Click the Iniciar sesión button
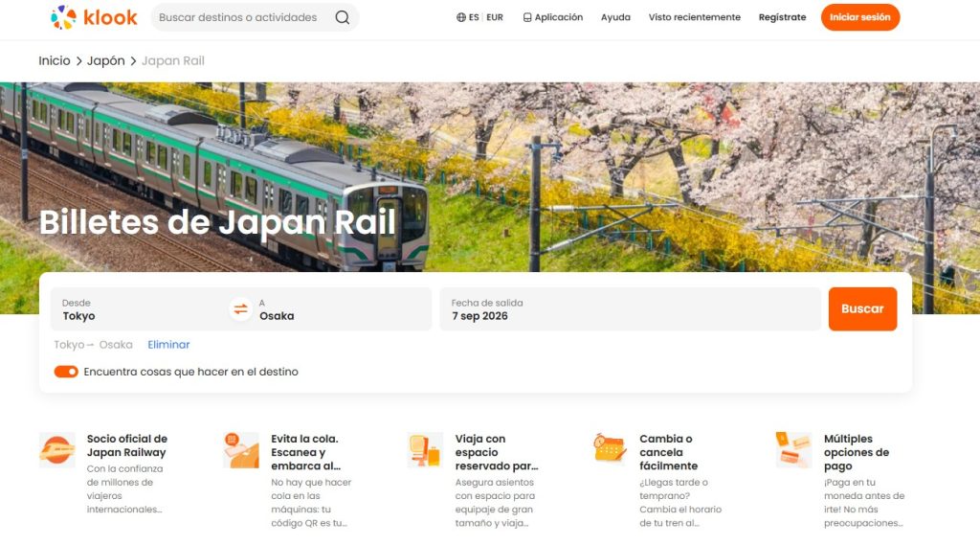 (x=860, y=17)
